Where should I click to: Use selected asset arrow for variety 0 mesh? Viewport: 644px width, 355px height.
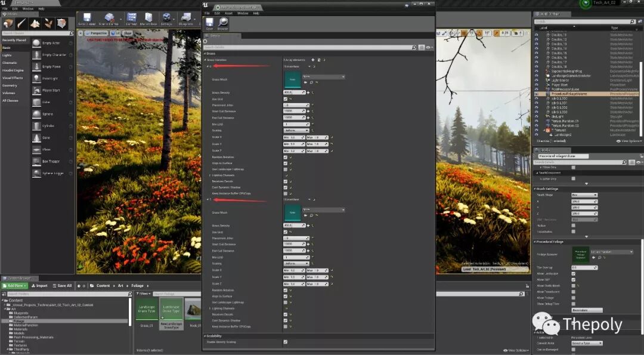click(x=305, y=82)
